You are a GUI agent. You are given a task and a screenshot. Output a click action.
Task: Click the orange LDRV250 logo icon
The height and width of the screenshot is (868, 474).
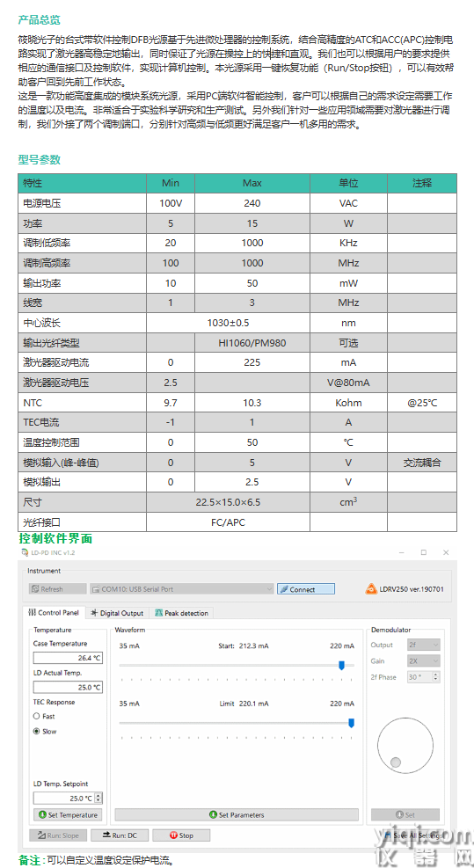click(370, 589)
